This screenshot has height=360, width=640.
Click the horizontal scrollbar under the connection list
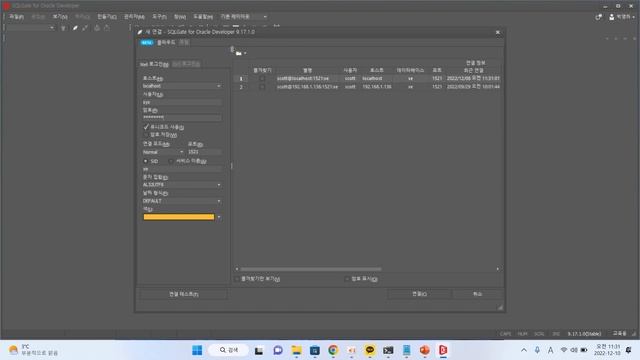[311, 269]
